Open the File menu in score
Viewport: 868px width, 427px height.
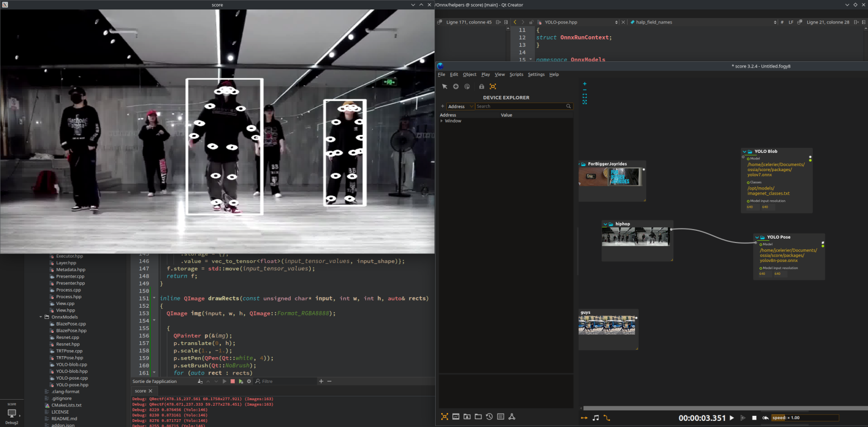[x=441, y=74]
